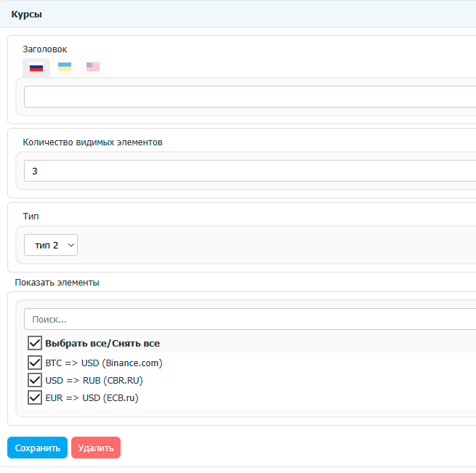The image size is (476, 473).
Task: Switch to the US flag language tab
Action: point(93,68)
